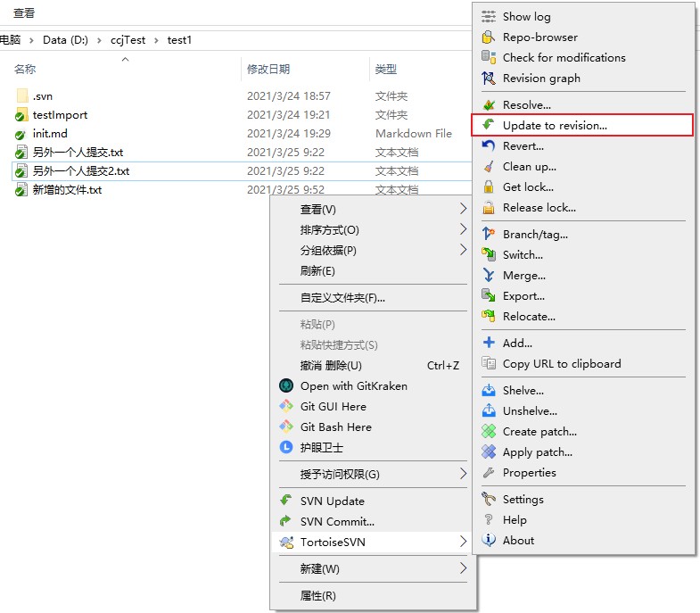
Task: Choose Git Bash Here menu entry
Action: coord(335,427)
